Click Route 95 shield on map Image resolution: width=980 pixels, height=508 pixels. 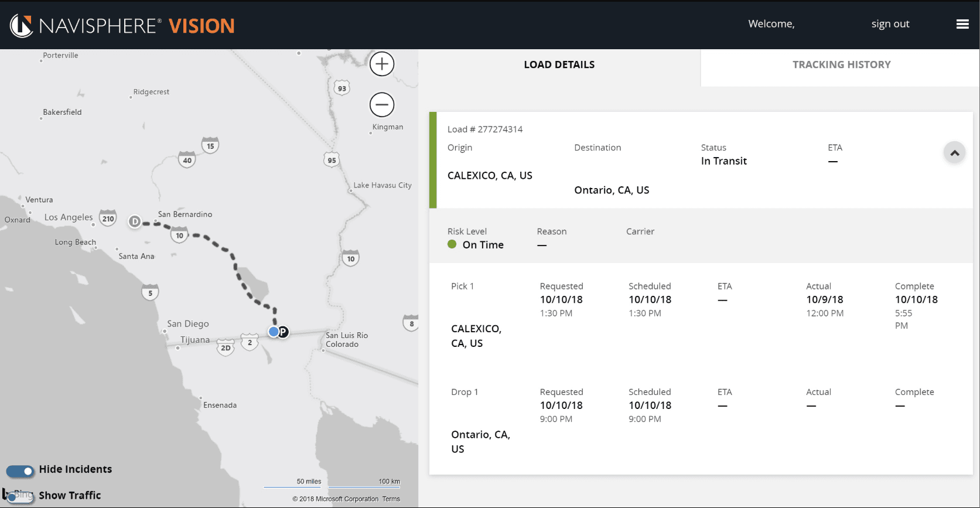(332, 160)
